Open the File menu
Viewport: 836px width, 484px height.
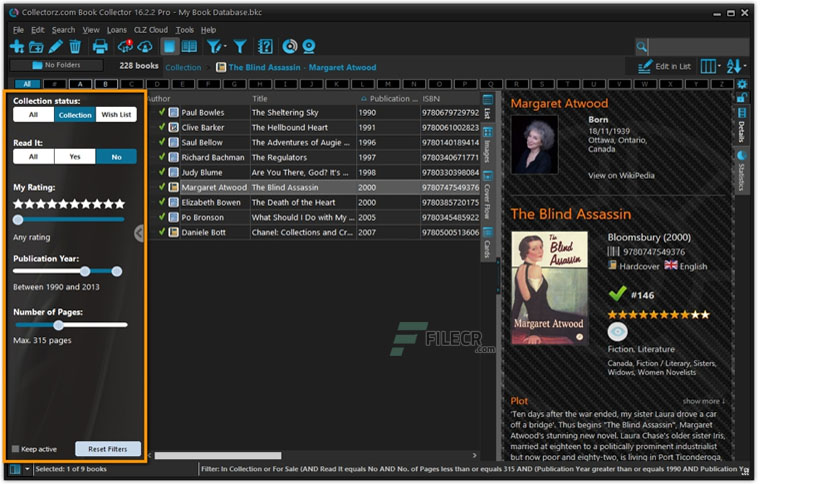coord(18,30)
